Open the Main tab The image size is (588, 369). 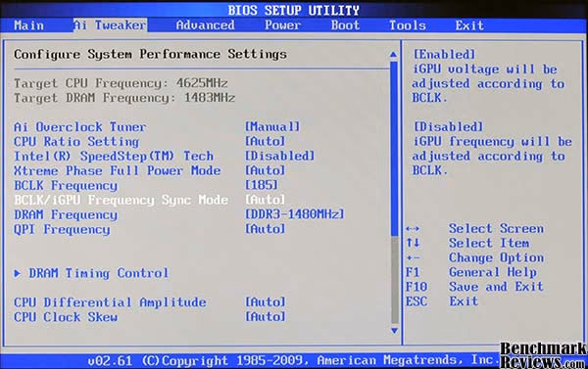click(28, 25)
